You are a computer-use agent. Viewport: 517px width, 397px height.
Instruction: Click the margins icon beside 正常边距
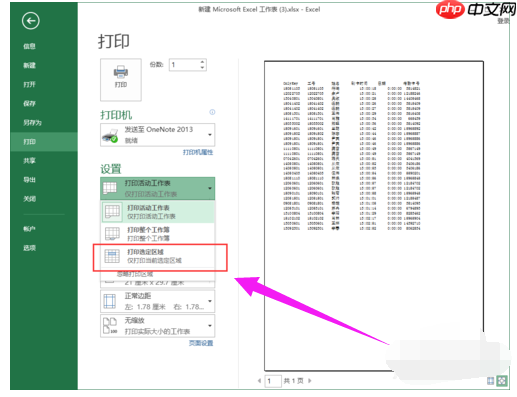pos(109,301)
